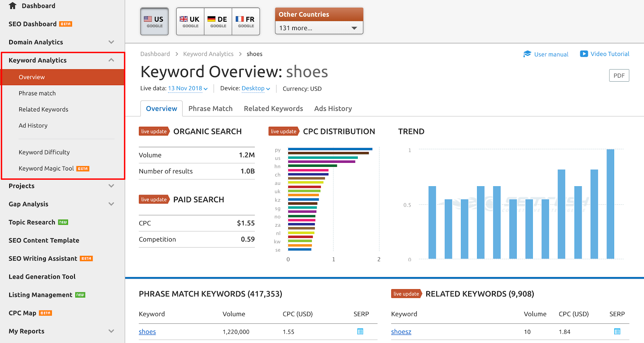The image size is (644, 343).
Task: Open the Device Desktop dropdown
Action: [x=256, y=88]
